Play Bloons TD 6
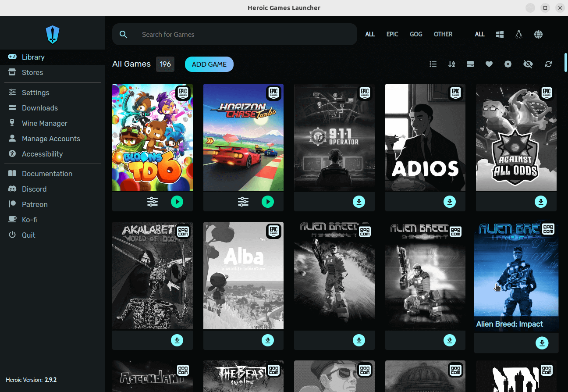The image size is (568, 392). pos(177,202)
